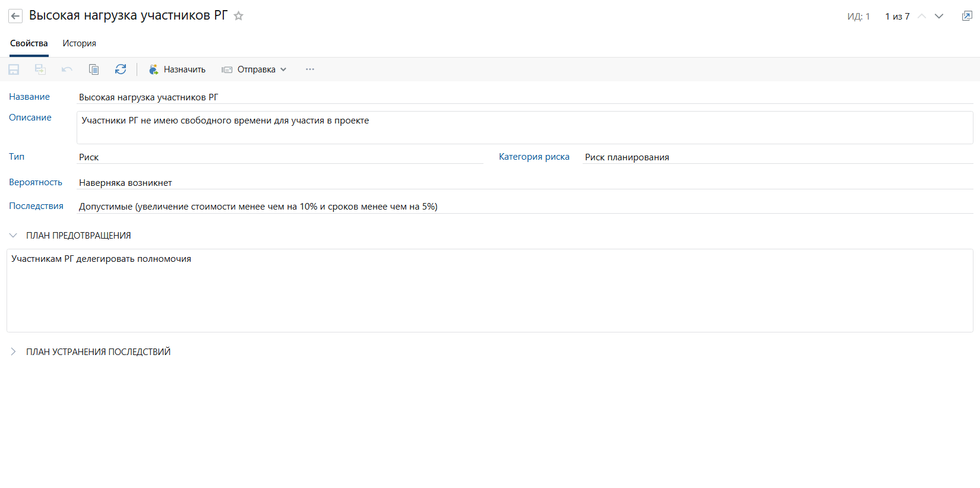Open the more actions ellipsis menu
980x488 pixels.
tap(310, 69)
